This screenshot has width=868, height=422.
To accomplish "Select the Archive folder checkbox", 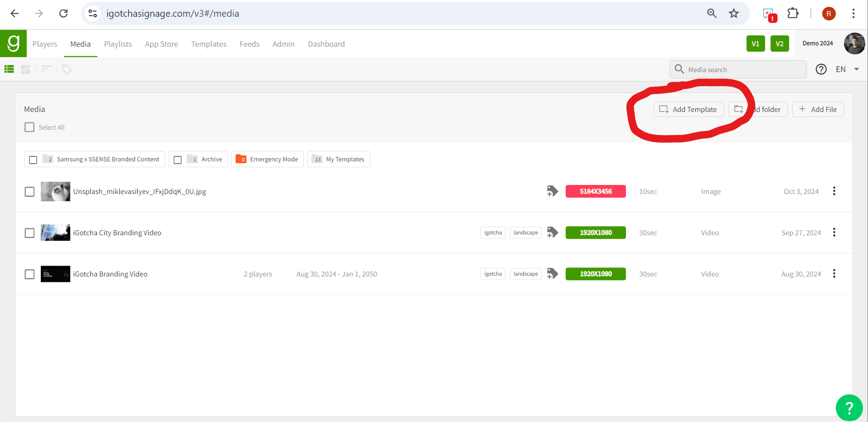I will pos(178,160).
